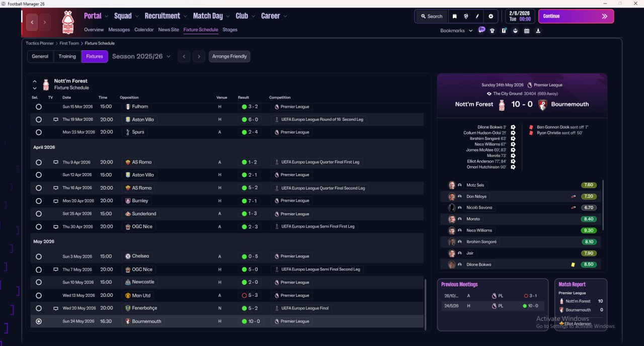Image resolution: width=644 pixels, height=346 pixels.
Task: Select the Sunderland fixture radio button
Action: (39, 214)
